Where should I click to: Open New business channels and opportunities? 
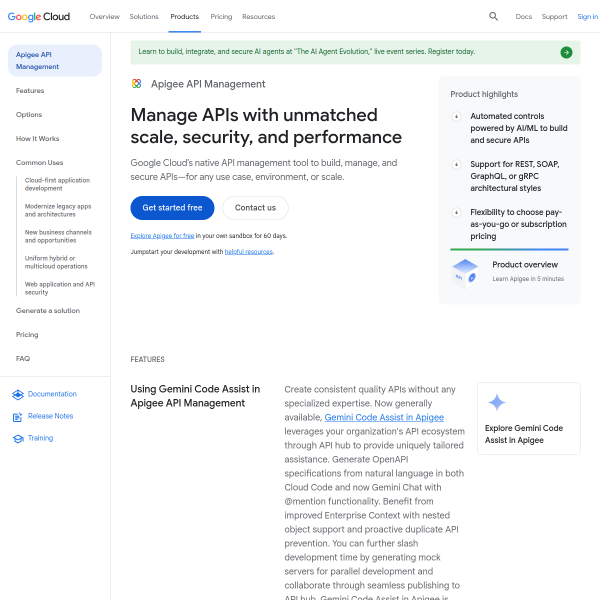58,236
